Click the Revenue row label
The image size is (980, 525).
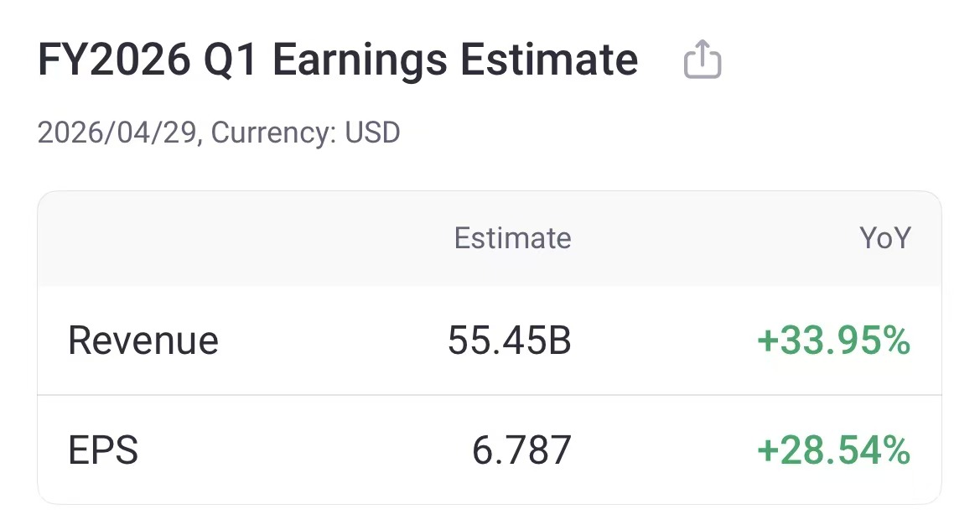143,341
